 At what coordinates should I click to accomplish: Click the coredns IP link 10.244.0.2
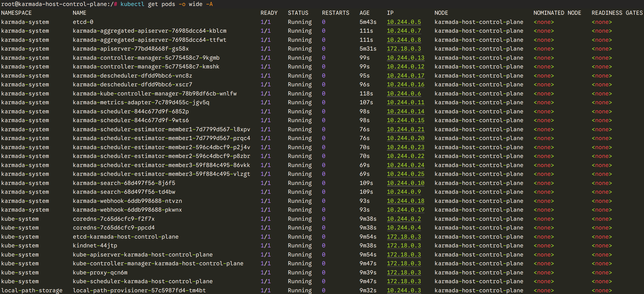(x=404, y=219)
